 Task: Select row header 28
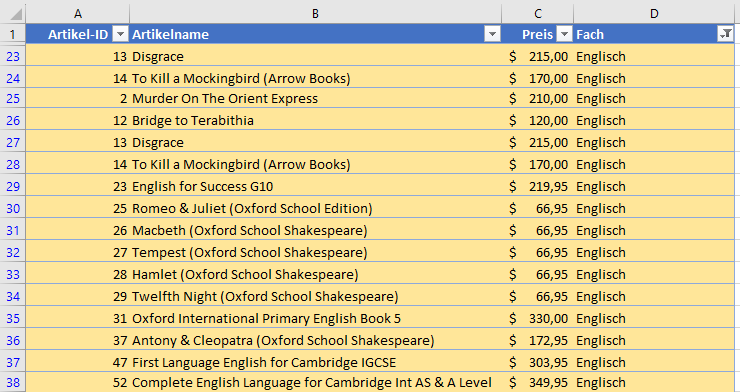(x=13, y=164)
